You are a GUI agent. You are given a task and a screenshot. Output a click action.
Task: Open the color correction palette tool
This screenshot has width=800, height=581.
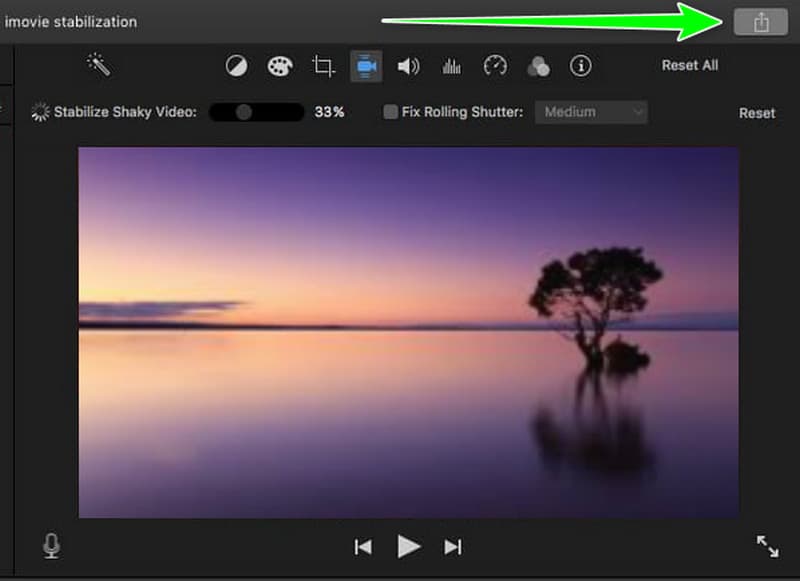coord(279,66)
